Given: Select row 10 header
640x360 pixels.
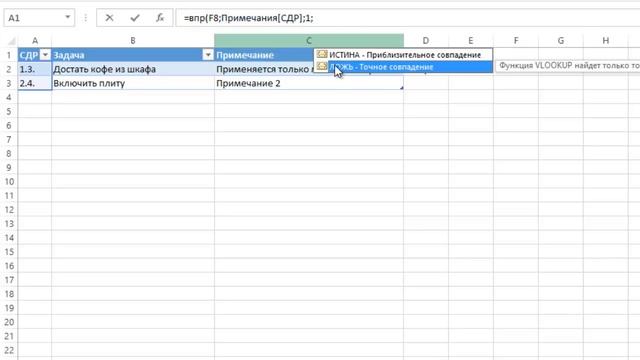Looking at the screenshot, I should coord(9,182).
